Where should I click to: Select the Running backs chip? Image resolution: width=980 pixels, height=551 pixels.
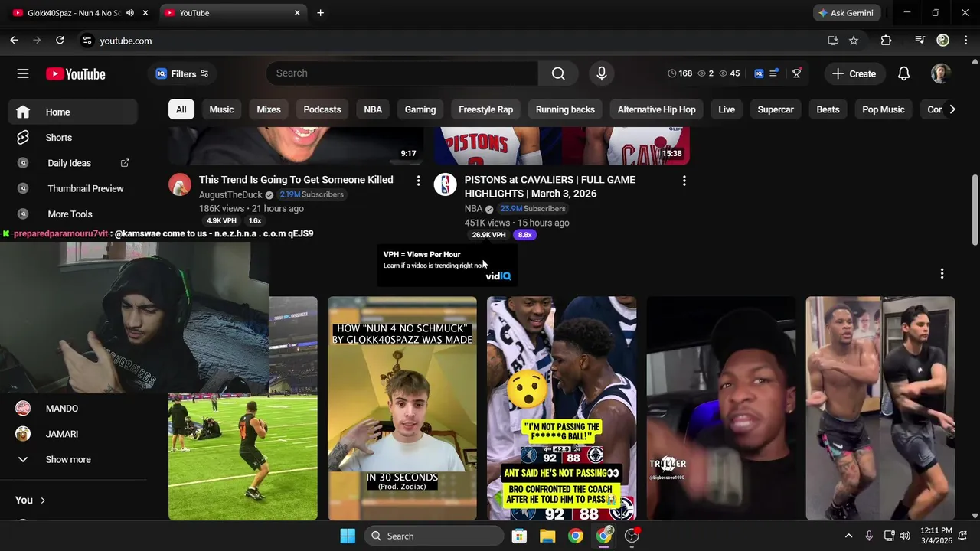(565, 109)
